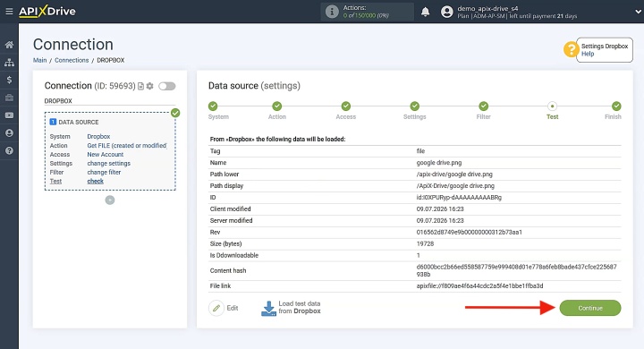The width and height of the screenshot is (644, 349).
Task: Open the notifications bell
Action: pos(426,12)
